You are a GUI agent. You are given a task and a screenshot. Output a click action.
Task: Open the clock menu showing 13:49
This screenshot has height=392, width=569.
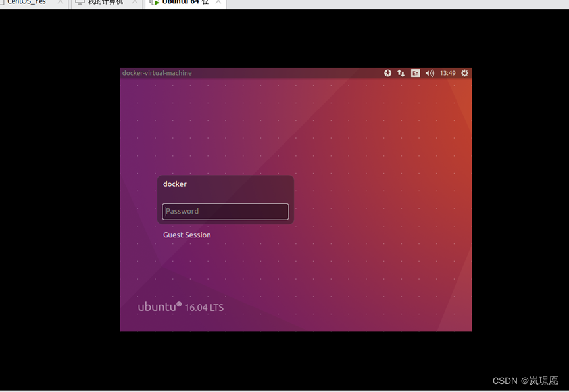click(x=447, y=73)
